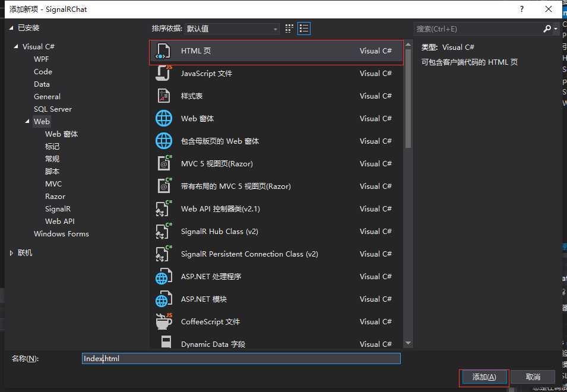Select the WPF category
This screenshot has height=392, width=567.
pyautogui.click(x=41, y=59)
